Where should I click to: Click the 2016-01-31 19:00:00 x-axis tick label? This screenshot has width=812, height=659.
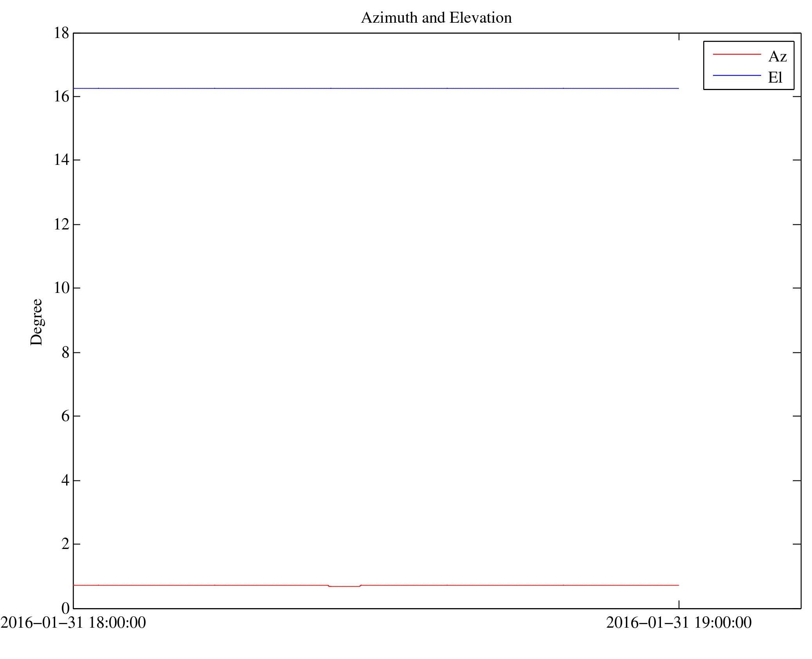679,623
